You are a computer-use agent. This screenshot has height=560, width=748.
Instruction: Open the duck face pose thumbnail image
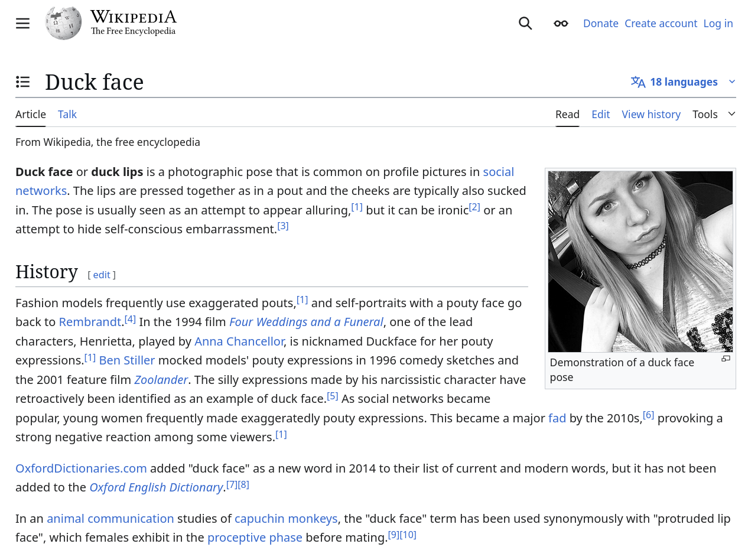point(640,262)
